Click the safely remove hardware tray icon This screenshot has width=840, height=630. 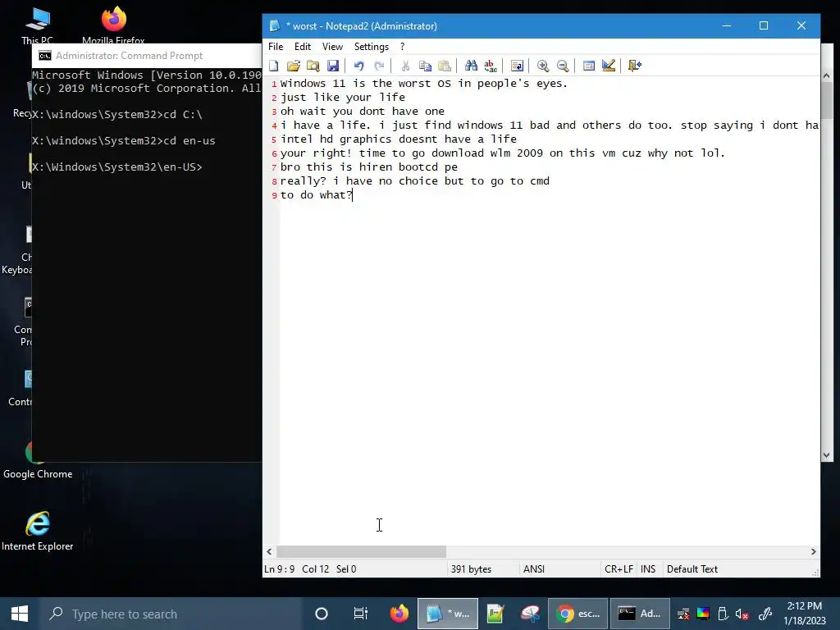coord(722,614)
